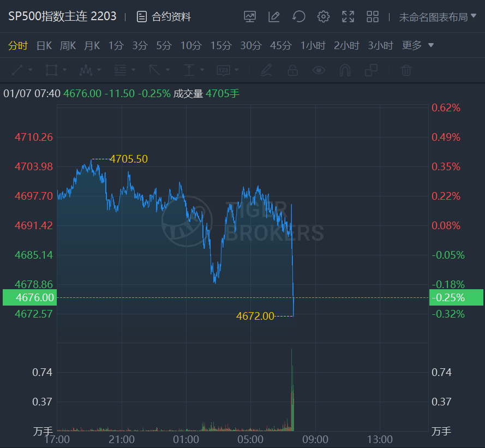Image resolution: width=485 pixels, height=448 pixels.
Task: Click the trash delete drawings icon
Action: pos(406,70)
